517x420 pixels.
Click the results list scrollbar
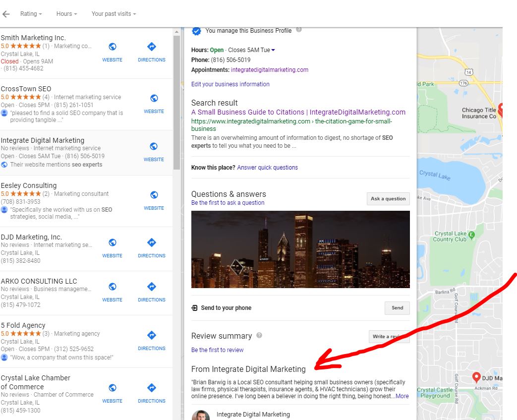tap(176, 99)
